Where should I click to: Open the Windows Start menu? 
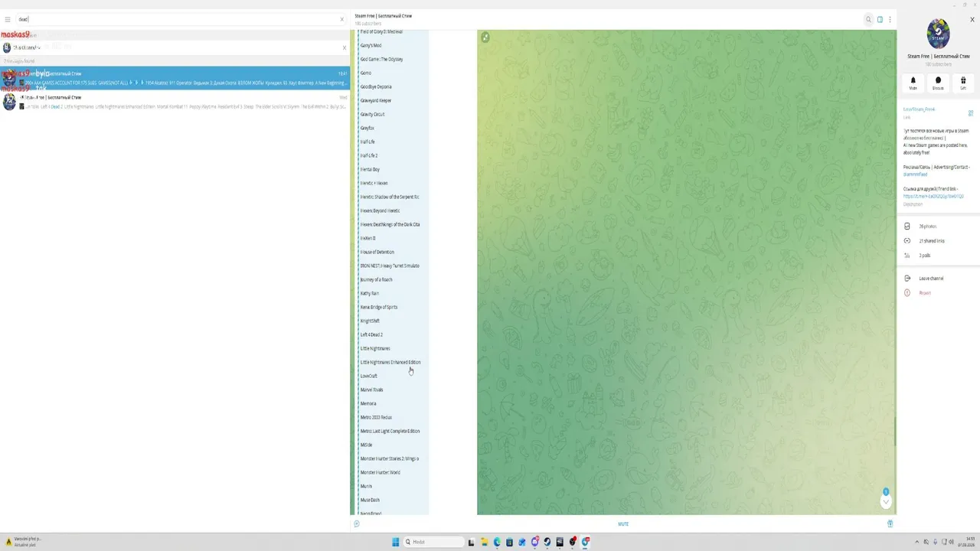(x=396, y=542)
